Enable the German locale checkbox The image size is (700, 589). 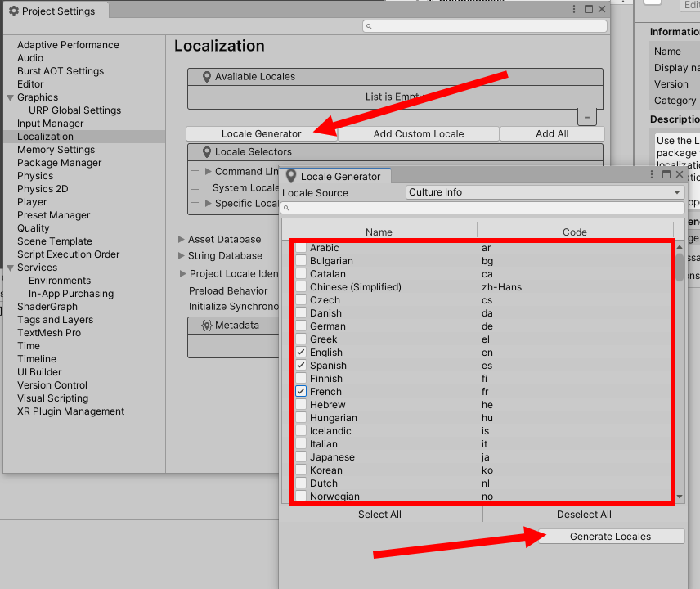301,326
